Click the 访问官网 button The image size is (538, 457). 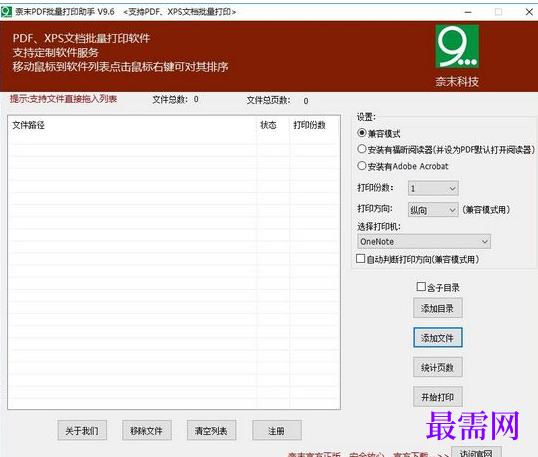coord(476,452)
